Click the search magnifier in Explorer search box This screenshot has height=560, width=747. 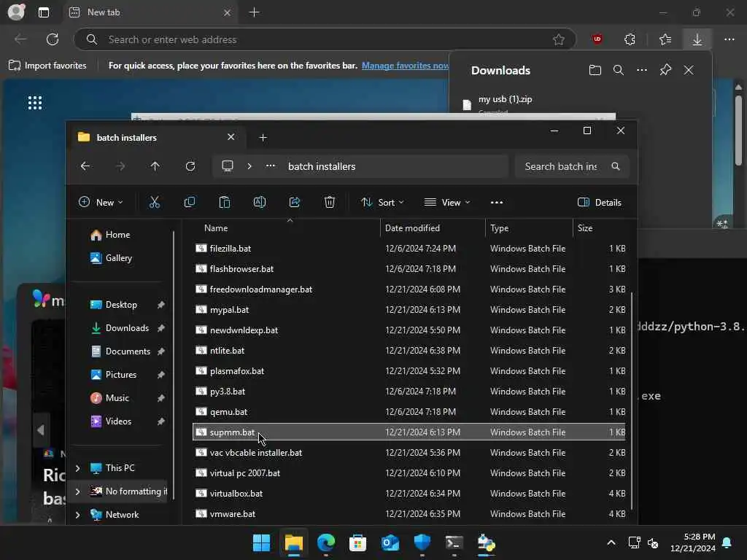(x=616, y=166)
